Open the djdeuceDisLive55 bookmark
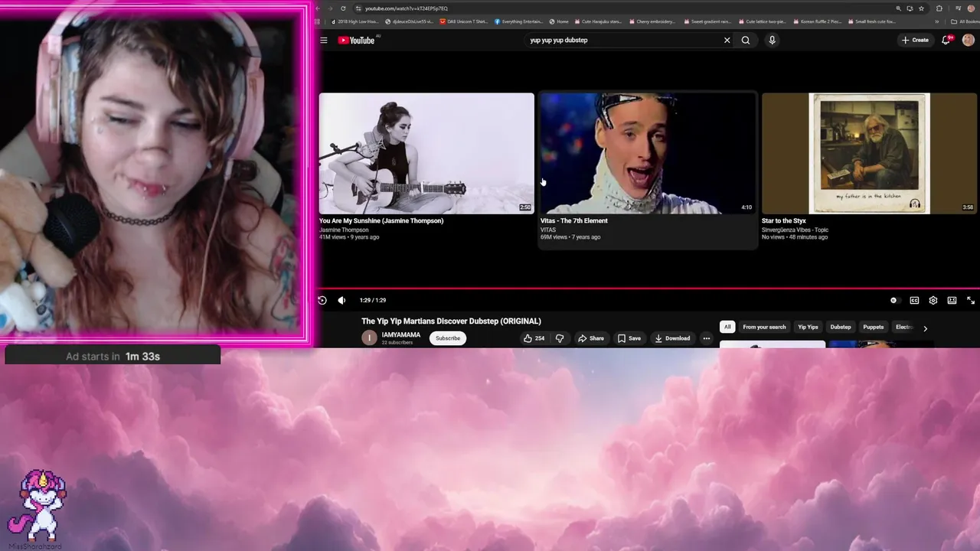 point(410,21)
